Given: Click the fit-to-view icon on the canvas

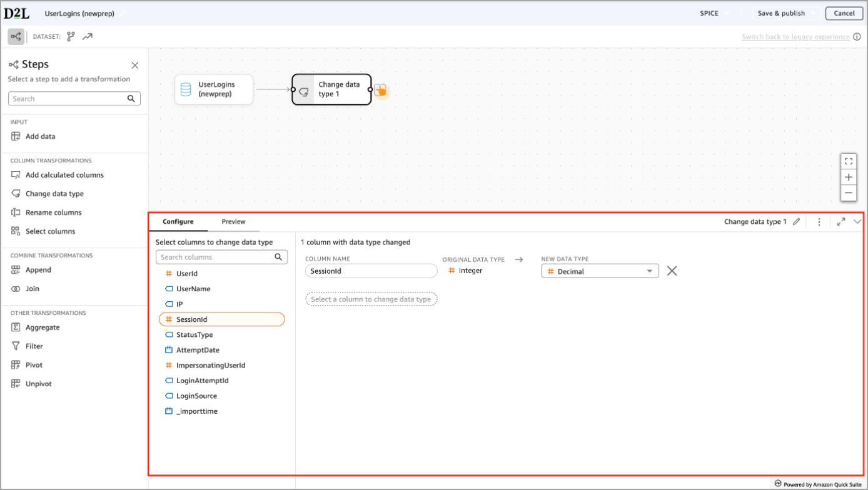Looking at the screenshot, I should click(849, 161).
